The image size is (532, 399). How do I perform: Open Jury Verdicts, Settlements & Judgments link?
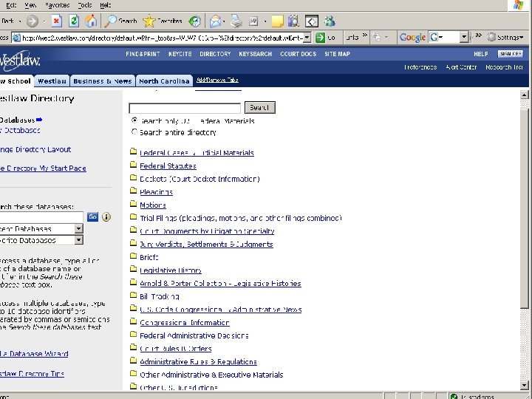(x=206, y=245)
